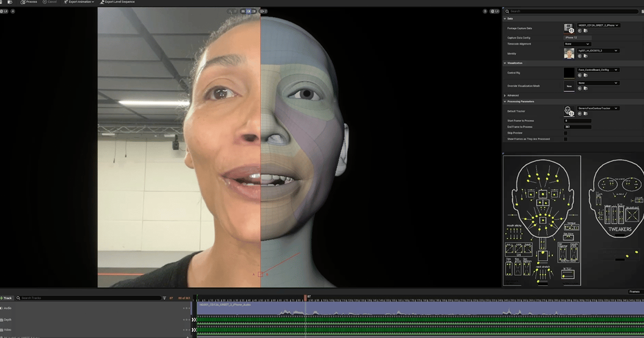Click the Add Track button

6,298
